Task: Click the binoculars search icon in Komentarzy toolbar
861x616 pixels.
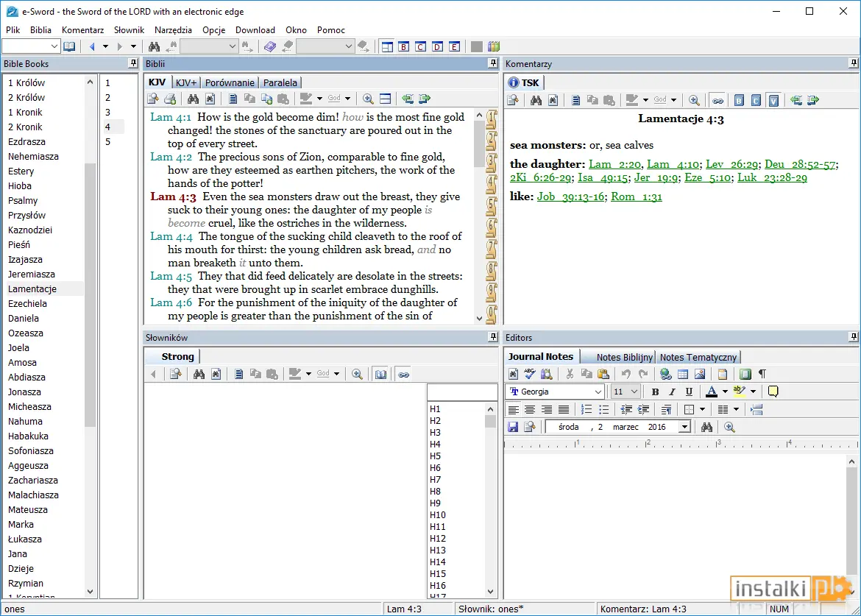Action: pos(536,100)
